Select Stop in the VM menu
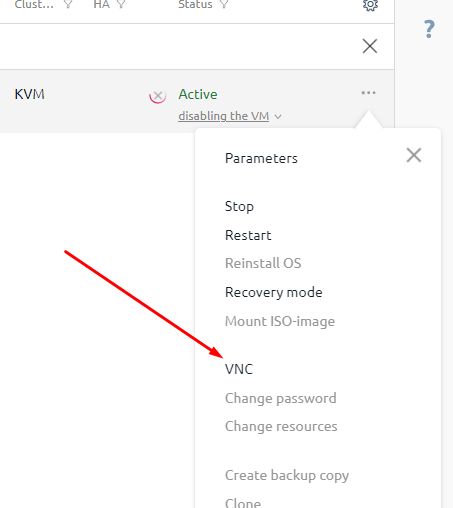 239,206
